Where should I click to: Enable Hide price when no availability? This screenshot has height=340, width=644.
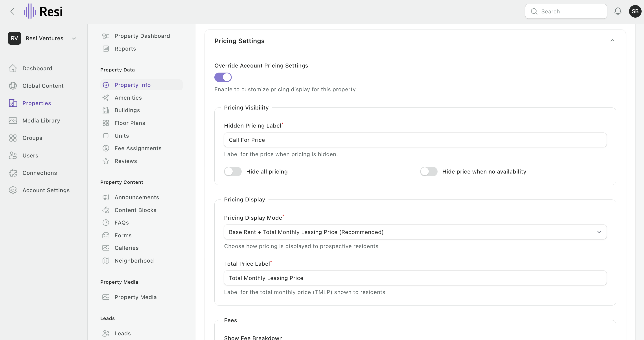tap(429, 172)
